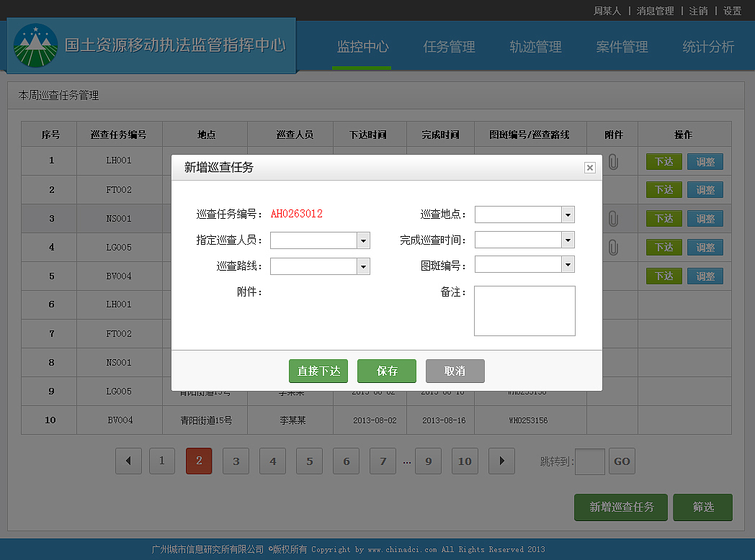
Task: Click the LH001 cell in row 6
Action: coord(118,304)
